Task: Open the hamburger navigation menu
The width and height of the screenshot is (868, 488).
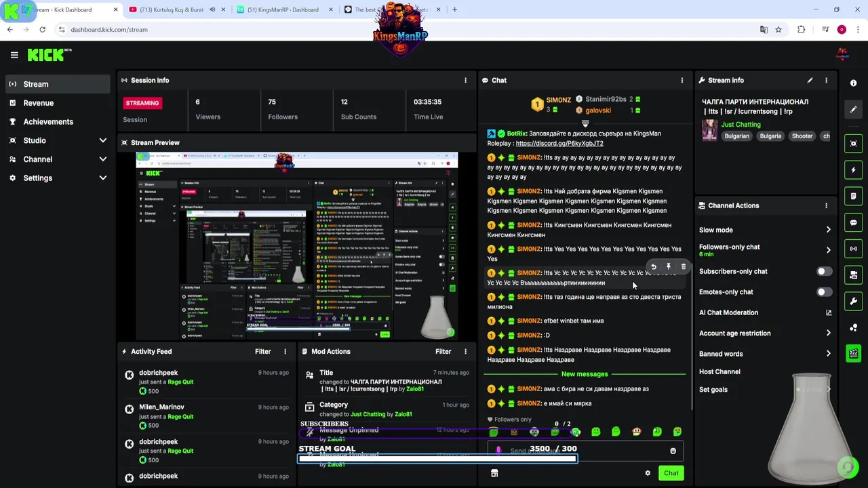Action: (14, 55)
